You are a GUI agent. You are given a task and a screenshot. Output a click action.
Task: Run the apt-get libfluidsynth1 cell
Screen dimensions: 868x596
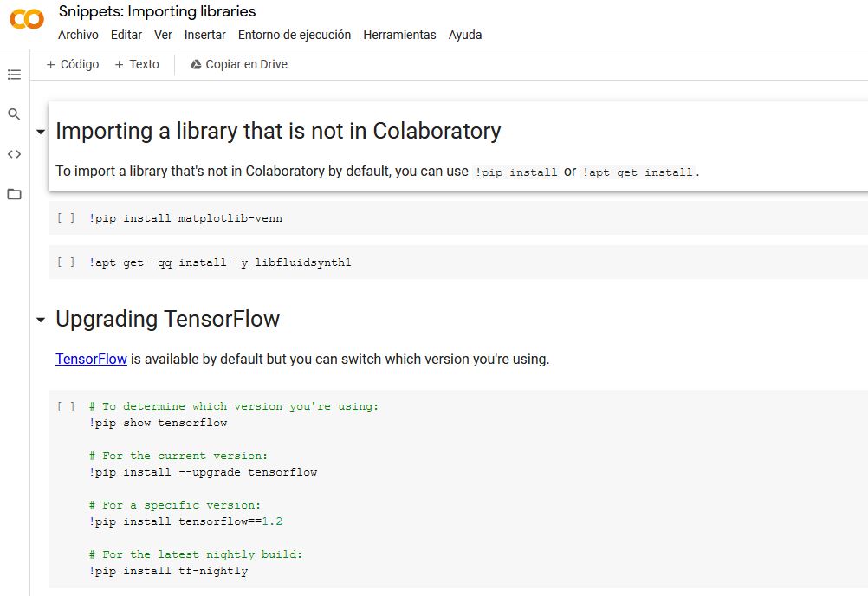(66, 262)
